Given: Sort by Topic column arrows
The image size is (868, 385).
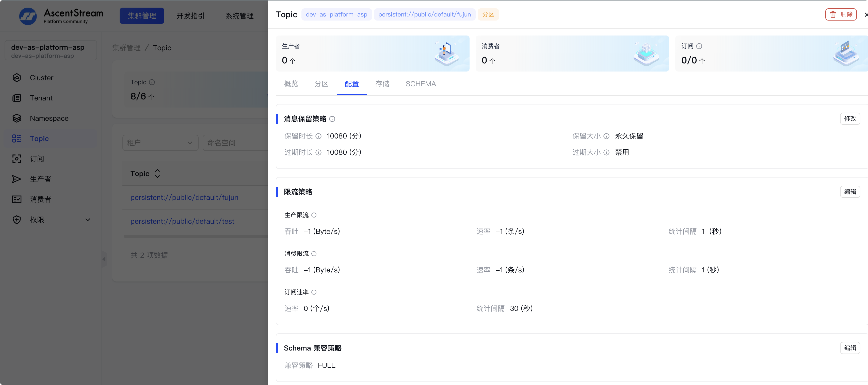Looking at the screenshot, I should coord(157,174).
